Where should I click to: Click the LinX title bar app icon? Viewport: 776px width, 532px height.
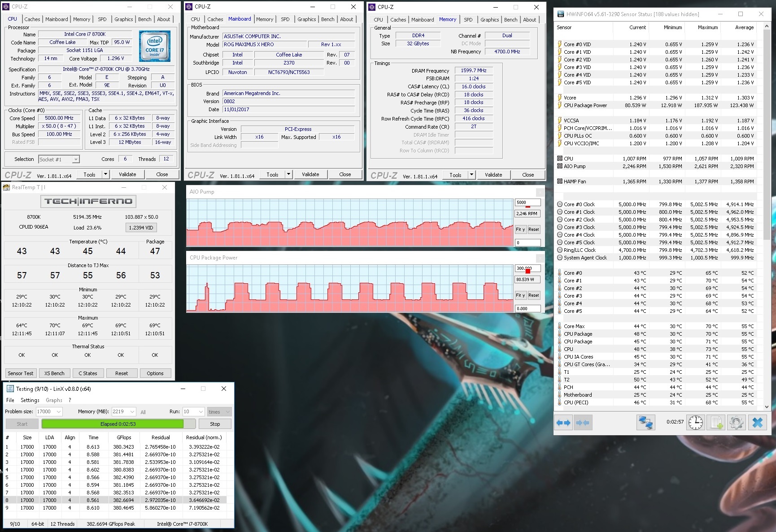pos(10,389)
